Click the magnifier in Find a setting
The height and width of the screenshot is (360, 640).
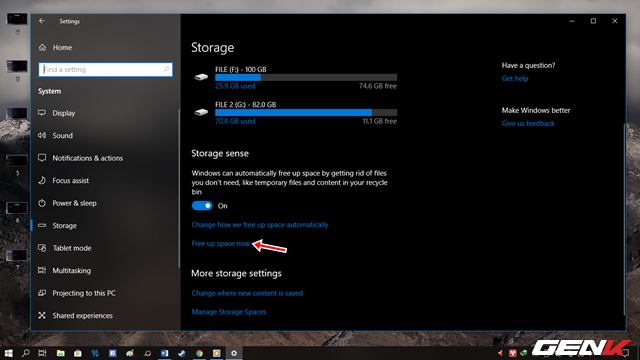[166, 69]
